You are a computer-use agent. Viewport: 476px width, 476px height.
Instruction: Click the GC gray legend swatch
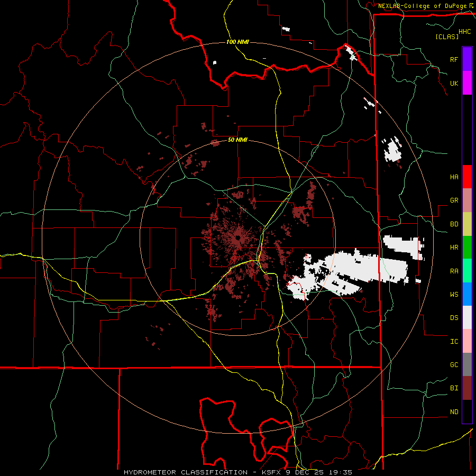click(x=467, y=364)
